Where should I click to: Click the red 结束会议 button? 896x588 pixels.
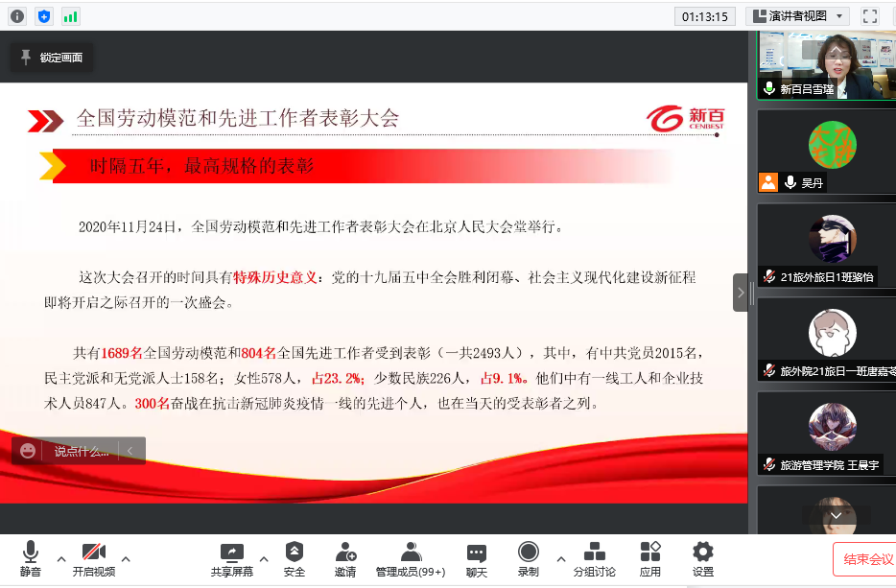click(866, 559)
